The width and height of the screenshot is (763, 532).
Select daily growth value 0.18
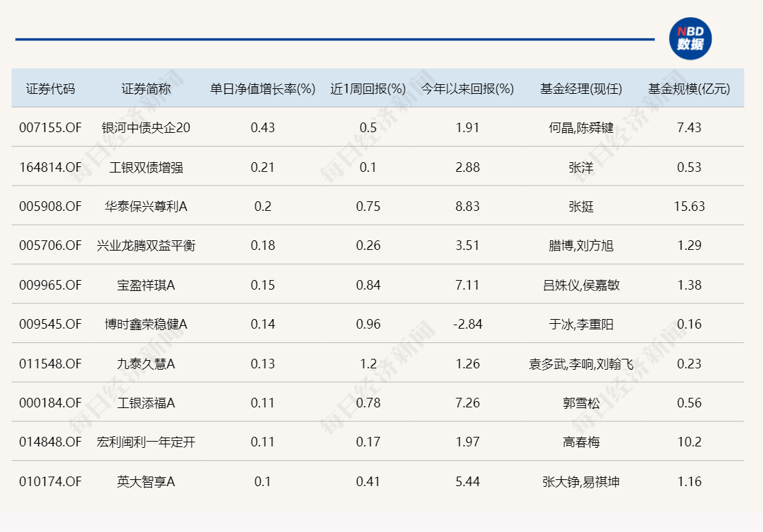263,246
